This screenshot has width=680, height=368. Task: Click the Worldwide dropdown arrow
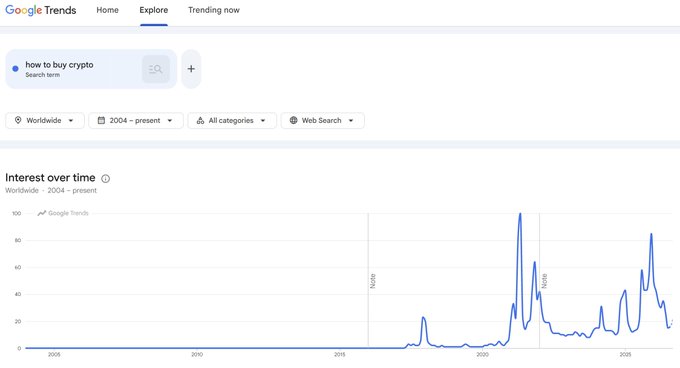coord(71,120)
